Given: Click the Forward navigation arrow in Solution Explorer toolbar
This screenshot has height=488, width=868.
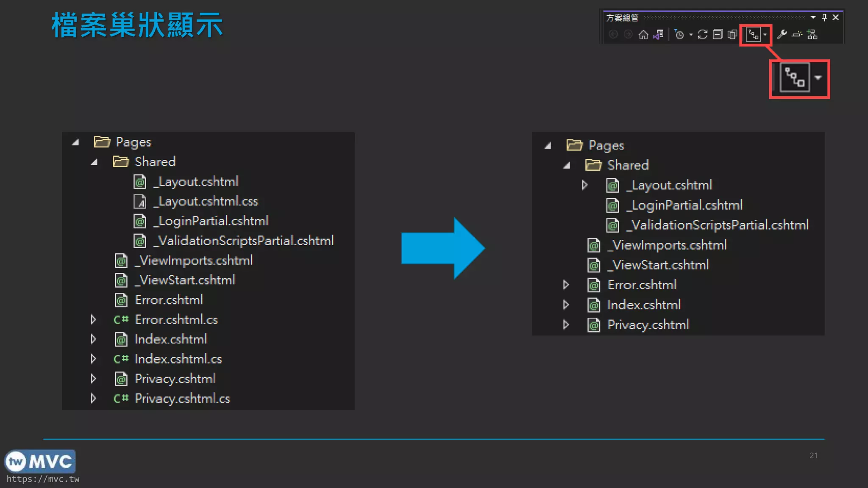Looking at the screenshot, I should [628, 34].
